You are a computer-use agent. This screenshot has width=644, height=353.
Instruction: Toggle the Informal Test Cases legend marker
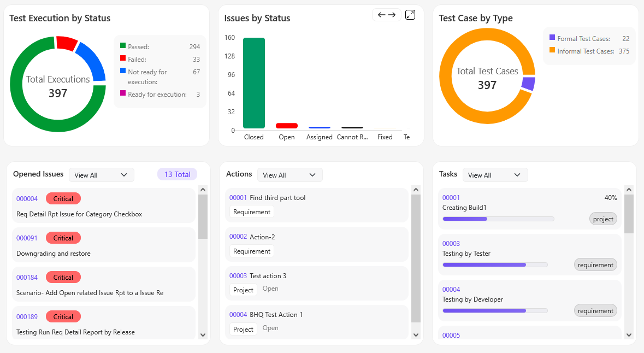[x=552, y=50]
